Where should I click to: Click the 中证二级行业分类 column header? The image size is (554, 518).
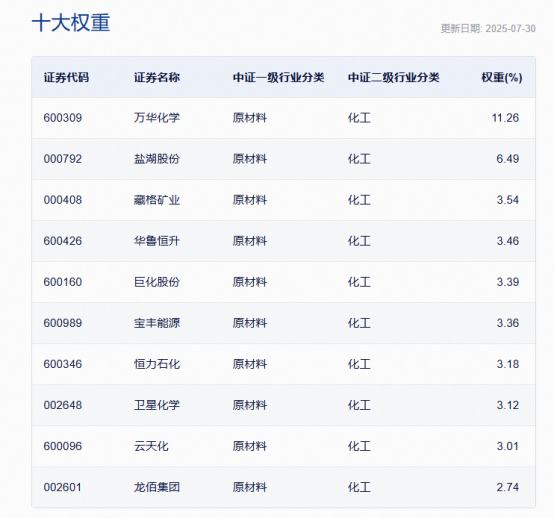click(x=394, y=77)
